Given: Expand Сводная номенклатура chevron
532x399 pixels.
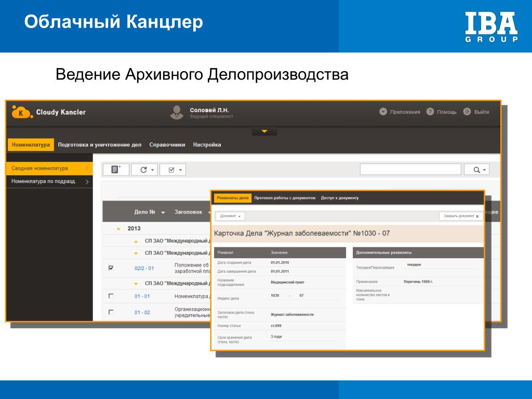Looking at the screenshot, I should click(87, 168).
